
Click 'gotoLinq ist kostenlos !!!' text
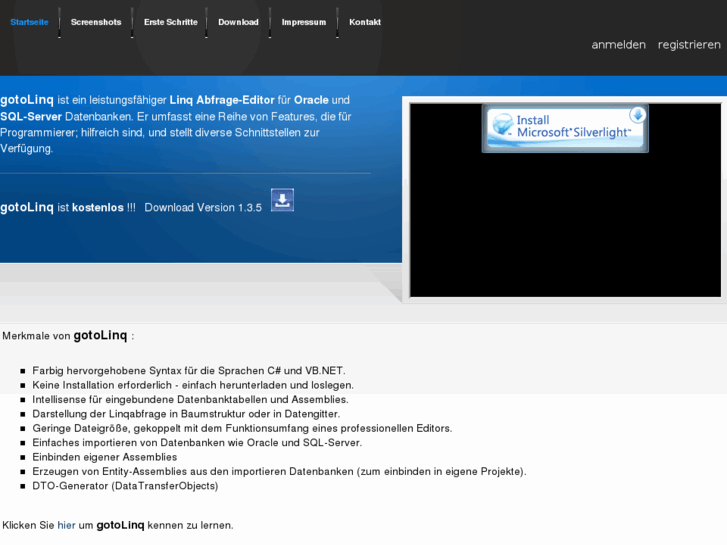point(68,207)
